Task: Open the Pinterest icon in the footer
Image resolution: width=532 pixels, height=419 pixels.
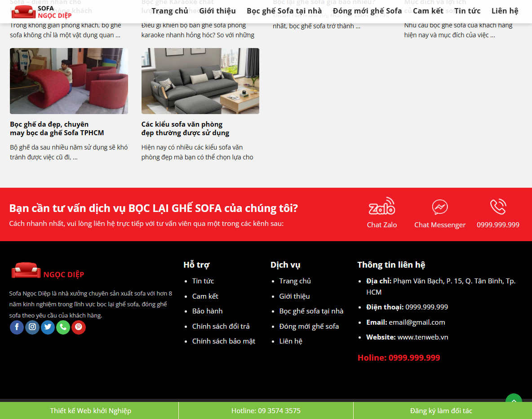Action: pos(79,327)
